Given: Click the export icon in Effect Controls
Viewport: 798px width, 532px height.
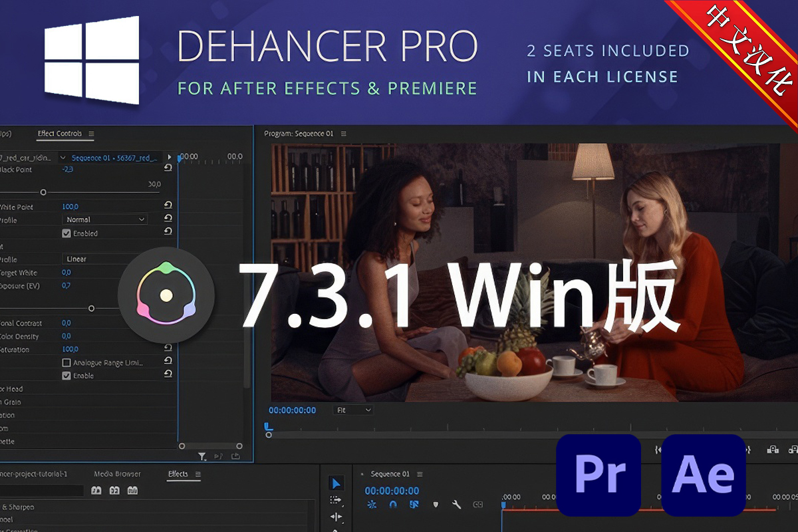Looking at the screenshot, I should coord(235,456).
